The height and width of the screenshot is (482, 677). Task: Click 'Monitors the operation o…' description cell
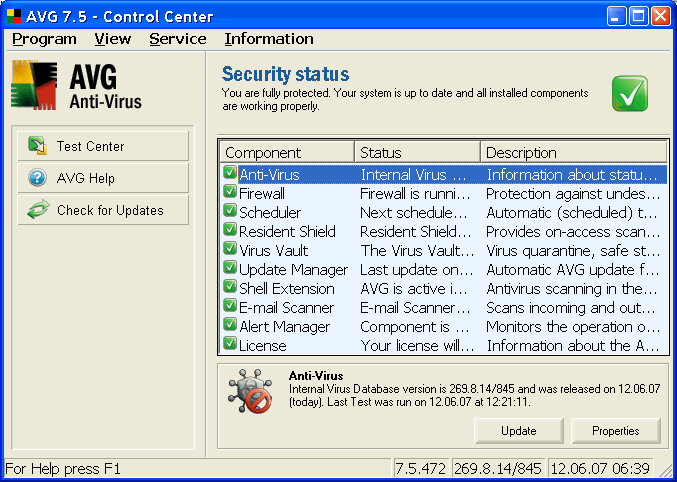(x=573, y=327)
